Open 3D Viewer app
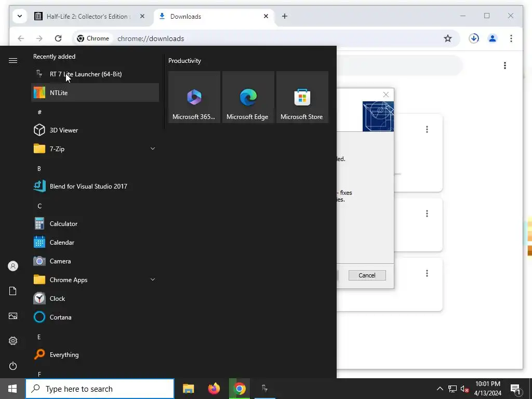Image resolution: width=532 pixels, height=399 pixels. pos(95,130)
